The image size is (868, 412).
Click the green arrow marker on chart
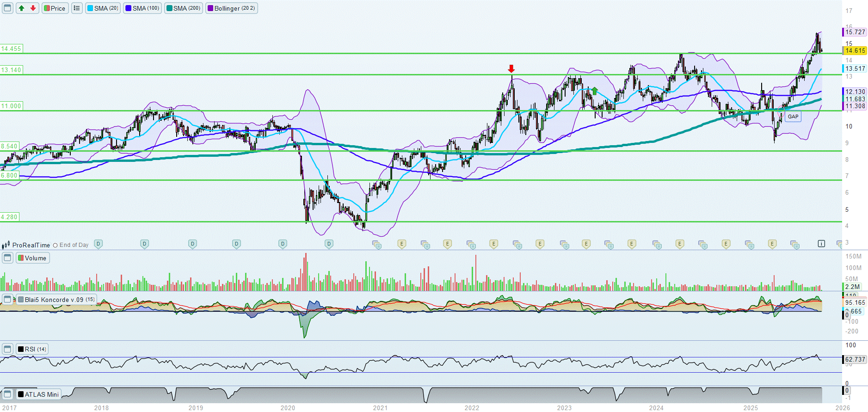coord(595,91)
